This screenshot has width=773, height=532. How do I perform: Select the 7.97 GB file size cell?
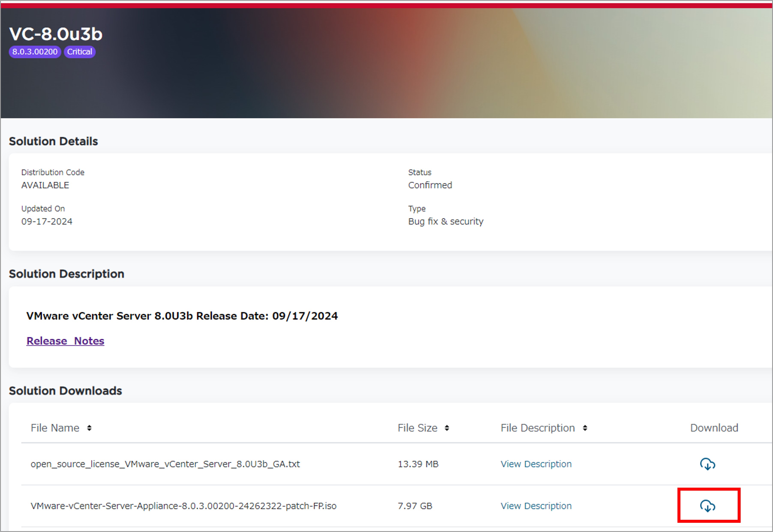pos(415,506)
